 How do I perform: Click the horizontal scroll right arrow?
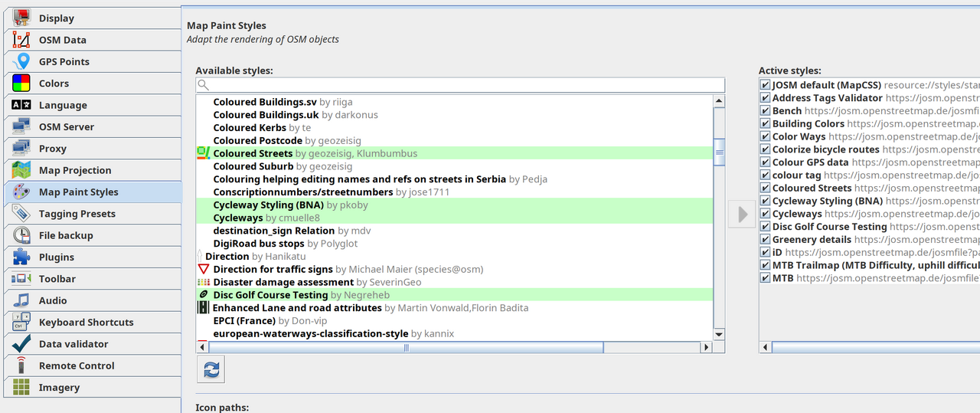coord(705,348)
